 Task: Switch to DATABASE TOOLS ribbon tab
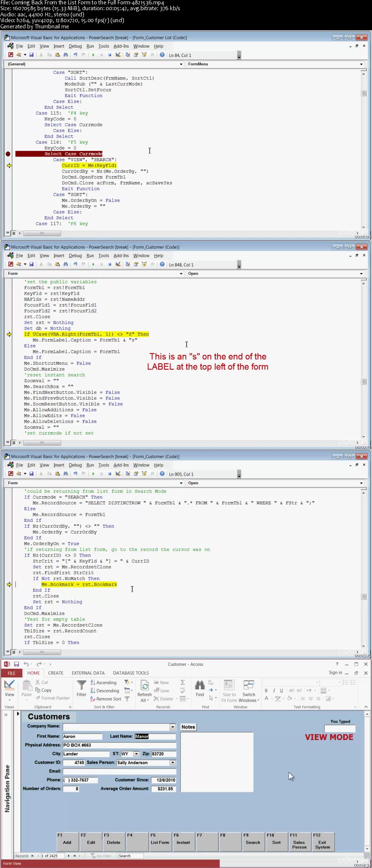131,673
